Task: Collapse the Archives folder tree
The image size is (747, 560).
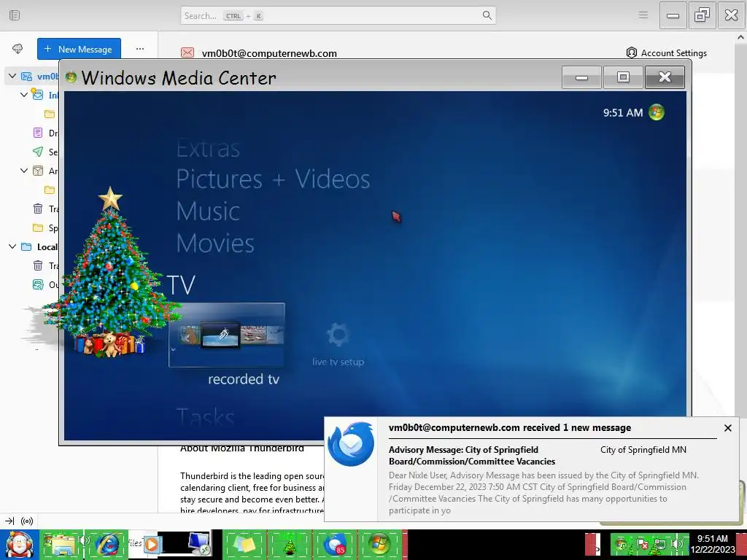Action: point(24,171)
